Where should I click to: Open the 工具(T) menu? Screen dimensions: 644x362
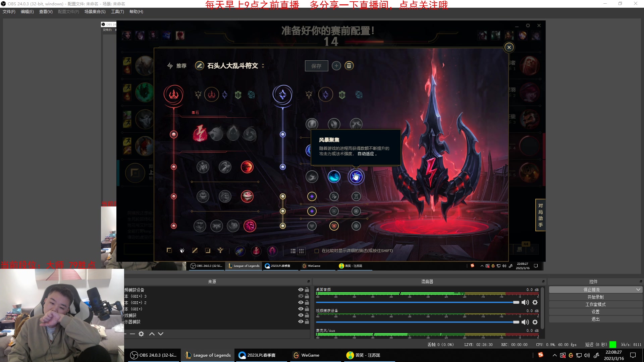click(117, 12)
